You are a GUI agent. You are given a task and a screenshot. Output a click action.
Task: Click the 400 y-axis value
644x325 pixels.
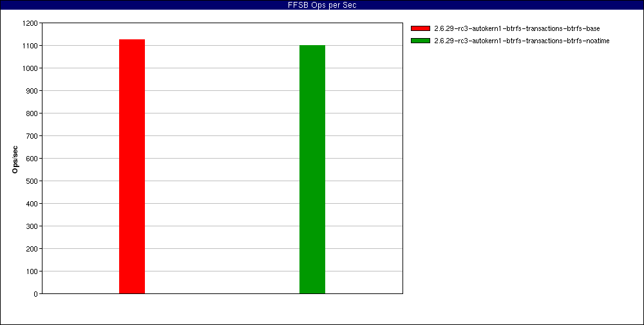[32, 204]
